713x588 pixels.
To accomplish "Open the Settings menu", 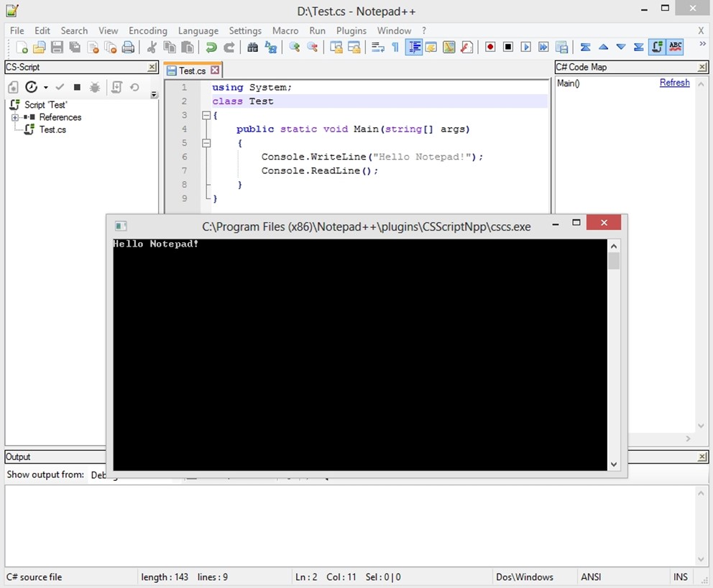I will click(245, 30).
